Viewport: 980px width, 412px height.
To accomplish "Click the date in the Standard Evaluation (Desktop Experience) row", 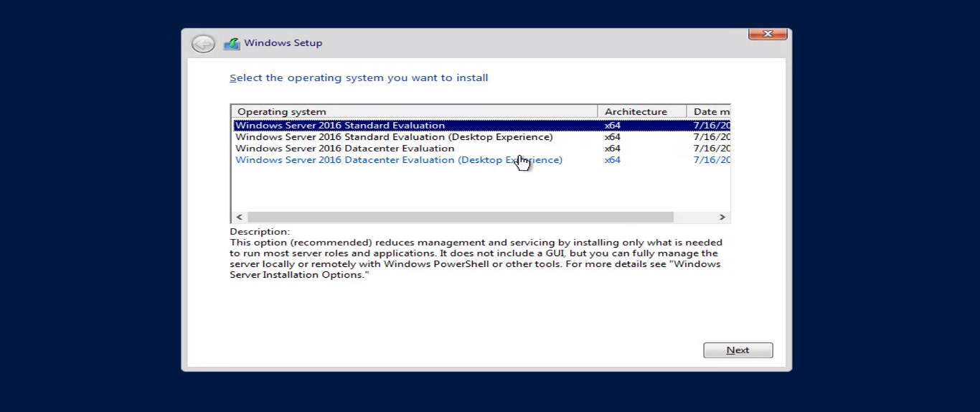I will (712, 137).
